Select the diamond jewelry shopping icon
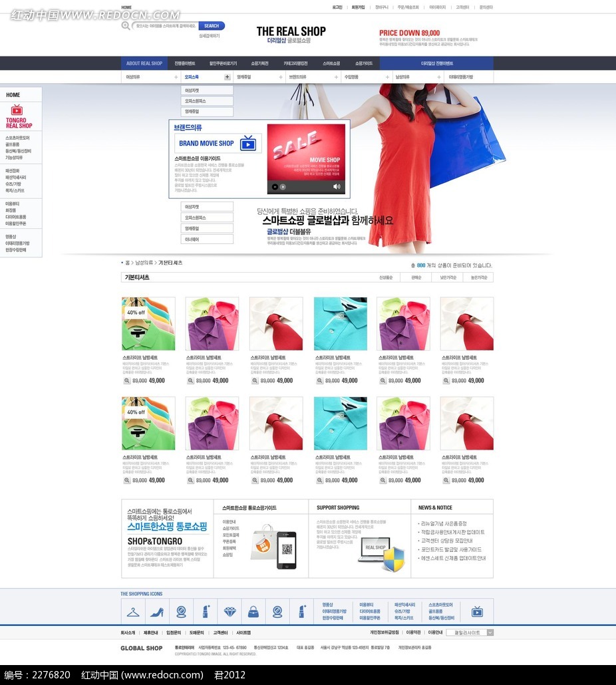The image size is (616, 685). (x=230, y=611)
